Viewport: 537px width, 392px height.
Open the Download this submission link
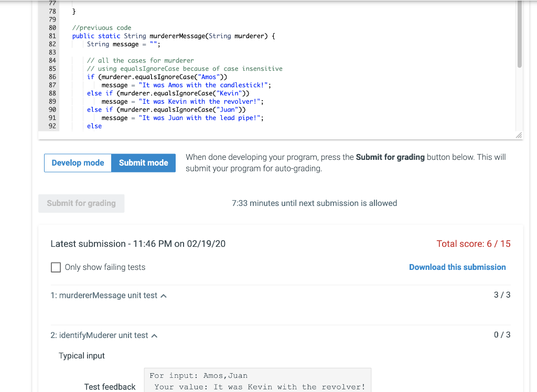(457, 267)
